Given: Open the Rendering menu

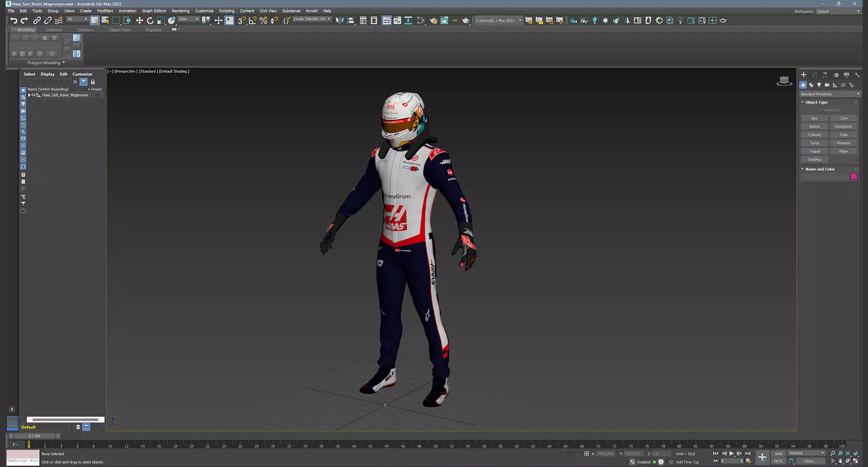Looking at the screenshot, I should pos(180,11).
